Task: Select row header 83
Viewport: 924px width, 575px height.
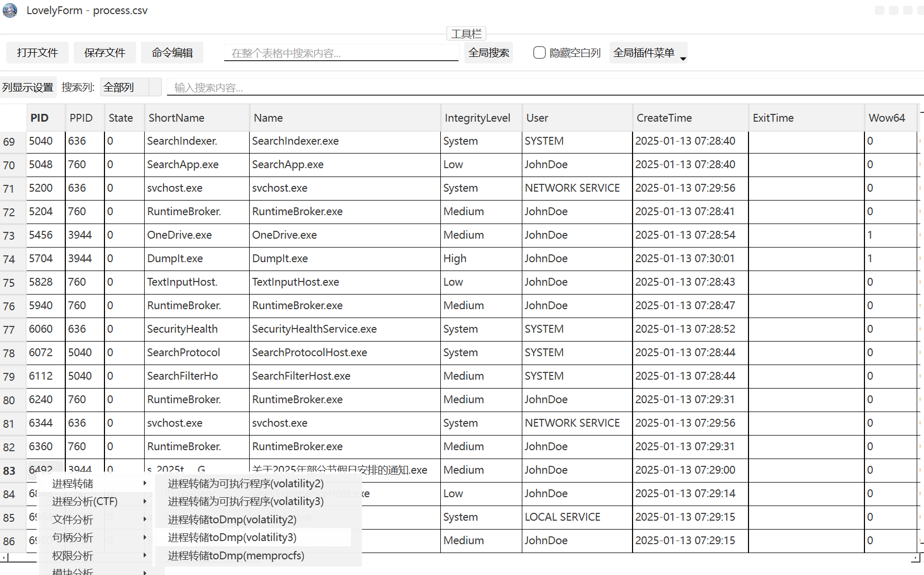Action: [x=13, y=471]
